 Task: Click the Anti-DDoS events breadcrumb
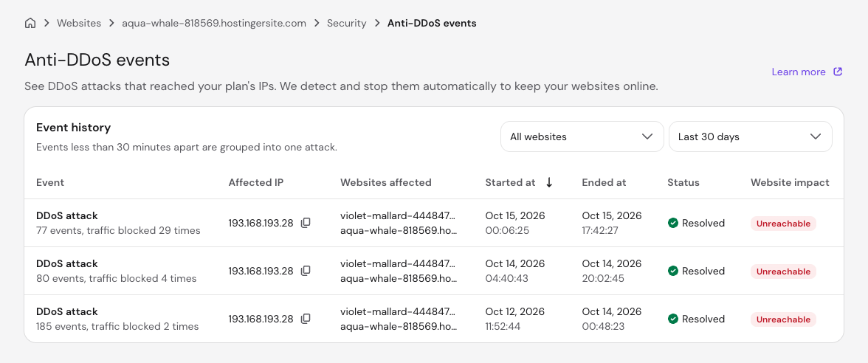pos(432,24)
